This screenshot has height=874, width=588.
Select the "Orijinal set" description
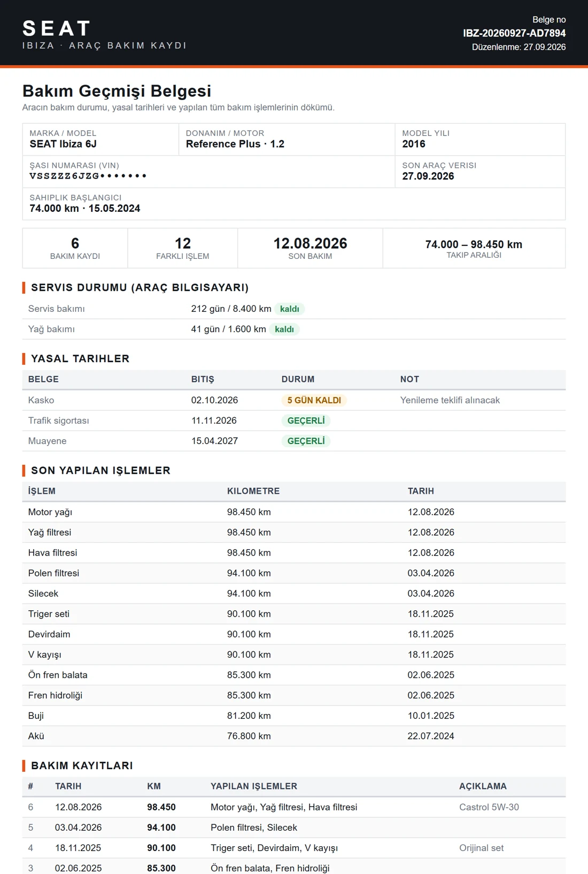(481, 848)
